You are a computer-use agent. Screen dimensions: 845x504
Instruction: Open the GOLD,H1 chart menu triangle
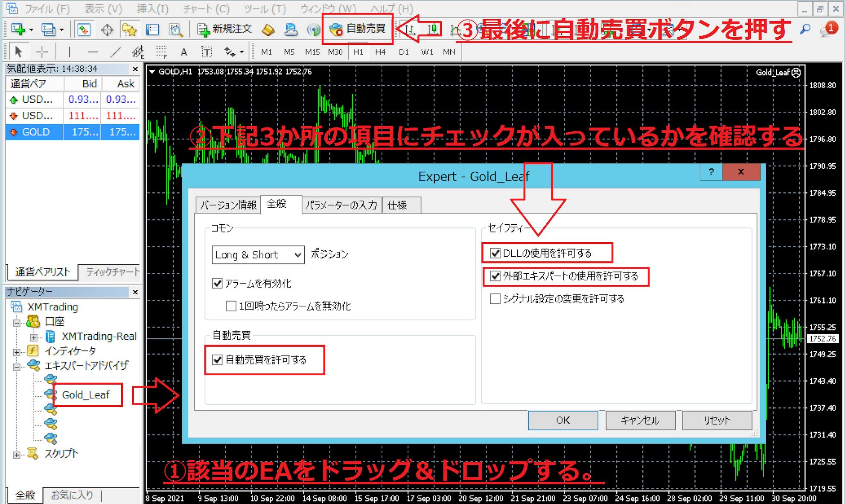tap(152, 72)
